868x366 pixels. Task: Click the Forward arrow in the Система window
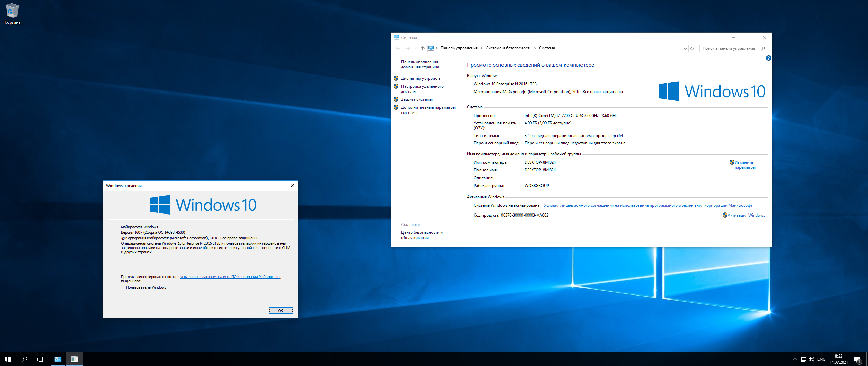[x=408, y=48]
